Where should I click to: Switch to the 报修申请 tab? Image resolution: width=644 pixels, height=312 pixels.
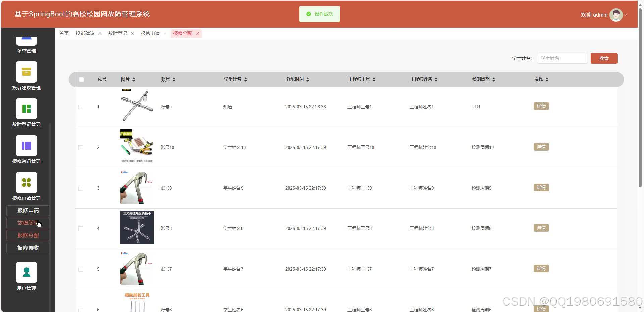pyautogui.click(x=150, y=33)
